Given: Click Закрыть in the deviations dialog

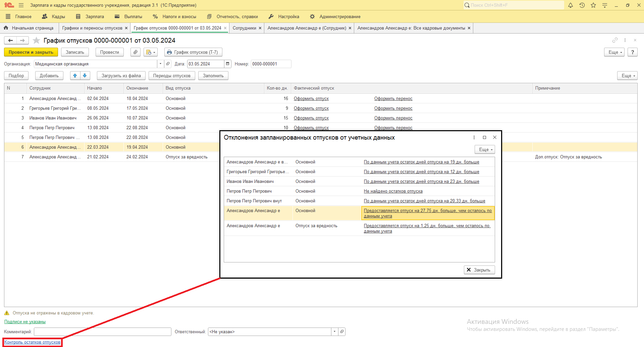Looking at the screenshot, I should coord(479,270).
